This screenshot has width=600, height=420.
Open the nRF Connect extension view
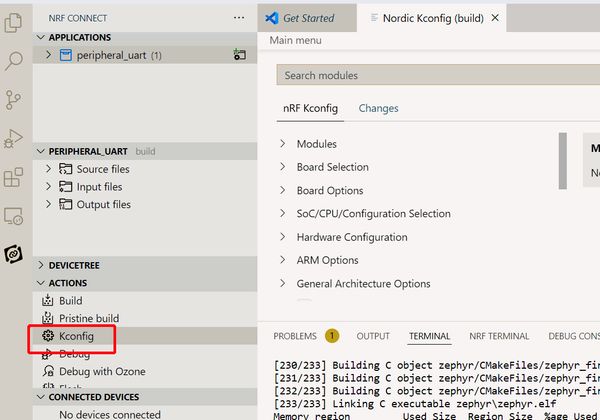13,254
